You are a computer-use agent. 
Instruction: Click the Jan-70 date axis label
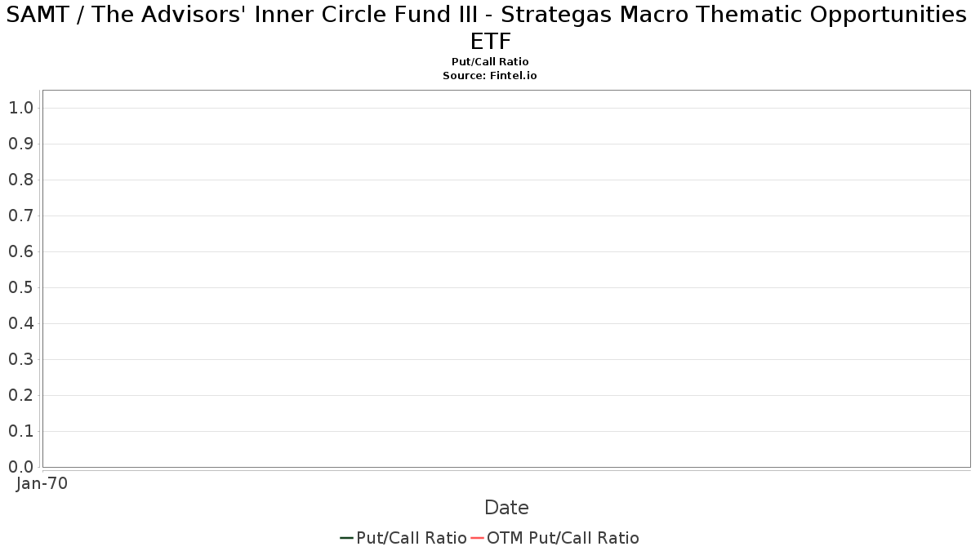(x=42, y=483)
